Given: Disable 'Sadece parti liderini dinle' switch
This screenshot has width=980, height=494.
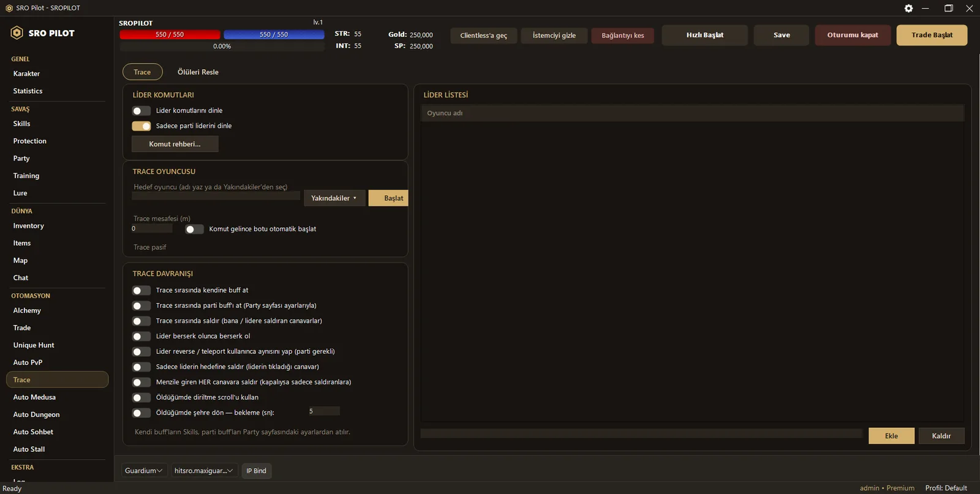Looking at the screenshot, I should point(141,126).
